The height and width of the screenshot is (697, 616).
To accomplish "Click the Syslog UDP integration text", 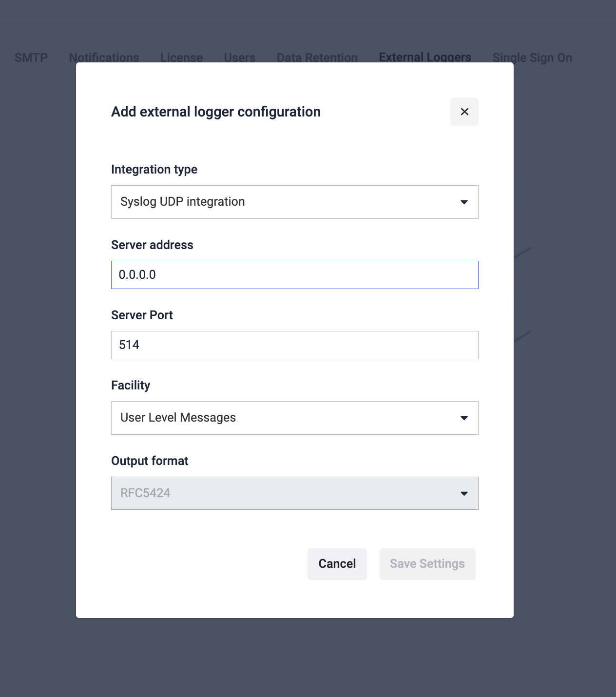I will coord(183,202).
